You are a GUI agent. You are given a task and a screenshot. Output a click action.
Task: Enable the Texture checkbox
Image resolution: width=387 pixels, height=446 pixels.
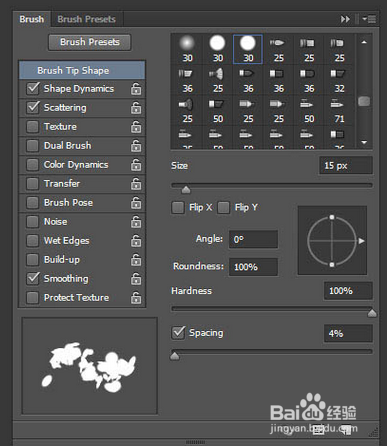33,127
